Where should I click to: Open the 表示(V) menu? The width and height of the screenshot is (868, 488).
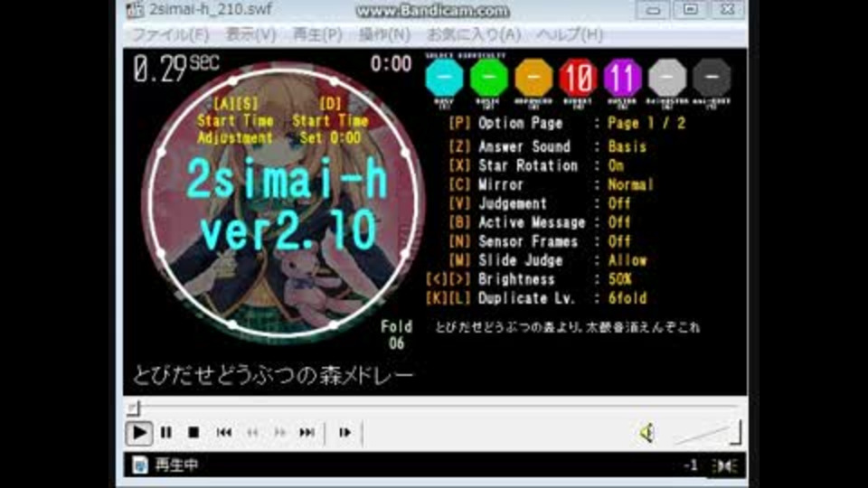point(250,35)
